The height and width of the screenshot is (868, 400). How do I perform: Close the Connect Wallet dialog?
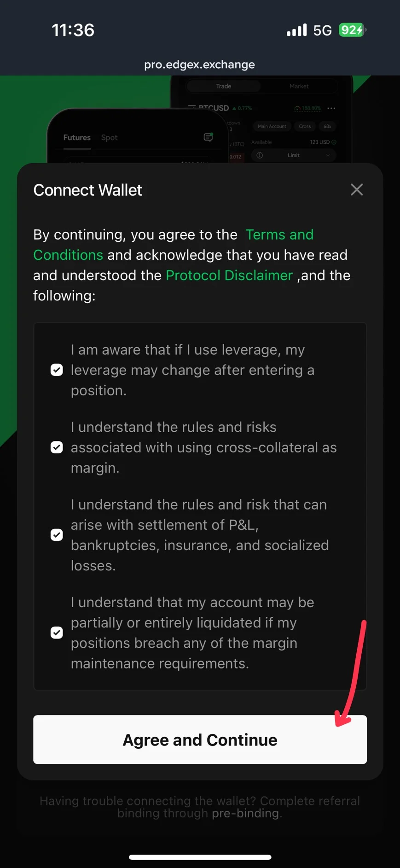pos(357,189)
